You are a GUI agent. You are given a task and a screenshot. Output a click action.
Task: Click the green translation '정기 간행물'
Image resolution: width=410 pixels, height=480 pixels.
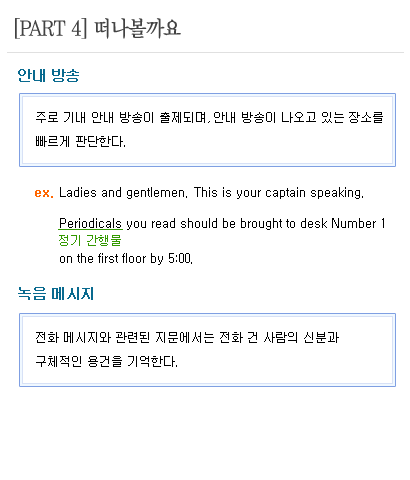(x=90, y=240)
